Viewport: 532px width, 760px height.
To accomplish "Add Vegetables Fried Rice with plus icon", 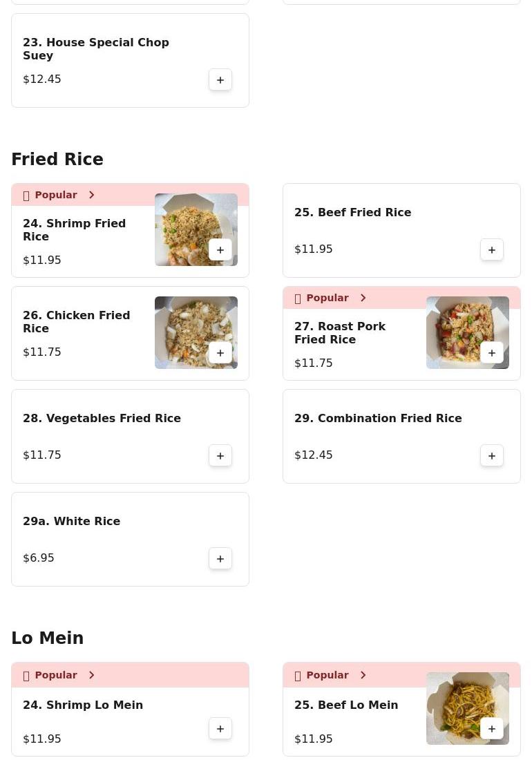I will pyautogui.click(x=220, y=455).
